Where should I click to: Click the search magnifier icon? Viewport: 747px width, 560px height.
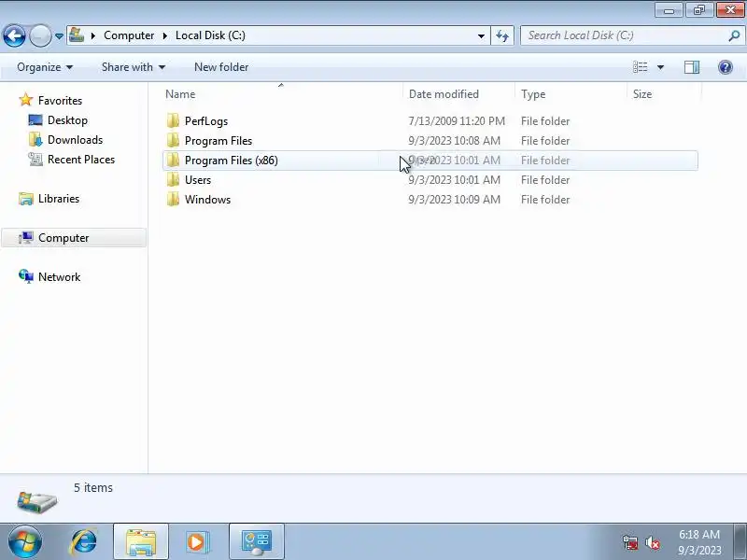click(734, 35)
